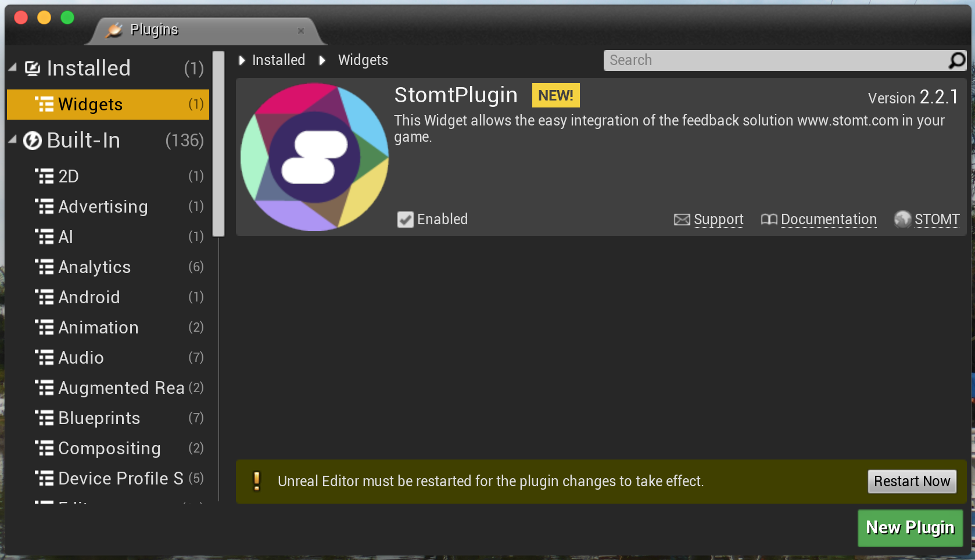
Task: Click the Built-In count (136)
Action: click(185, 141)
